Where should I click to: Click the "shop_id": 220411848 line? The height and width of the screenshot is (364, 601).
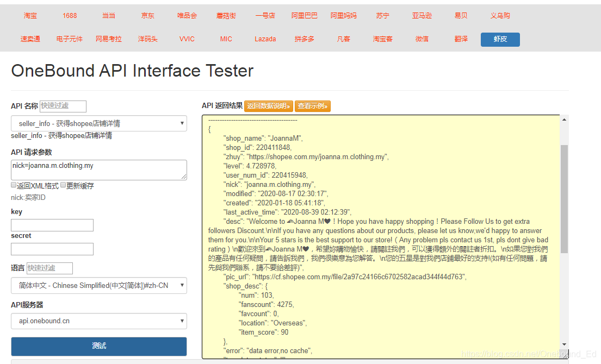coord(258,148)
